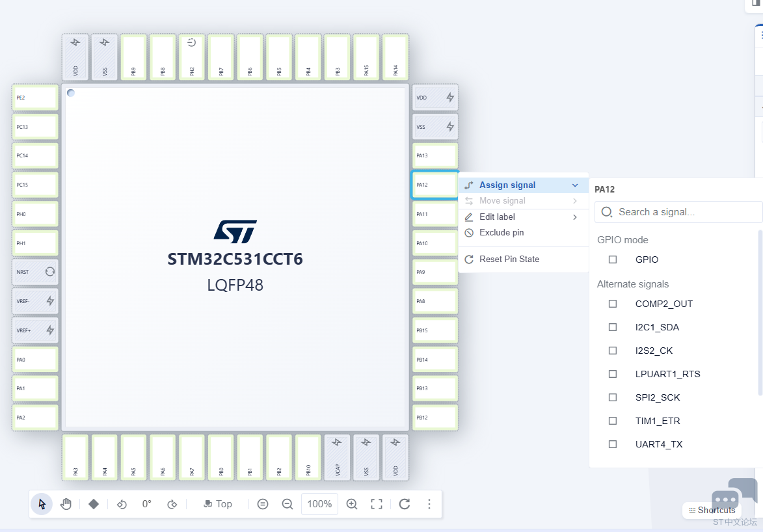Zoom out using the minus magnifier
The height and width of the screenshot is (532, 763).
tap(288, 504)
